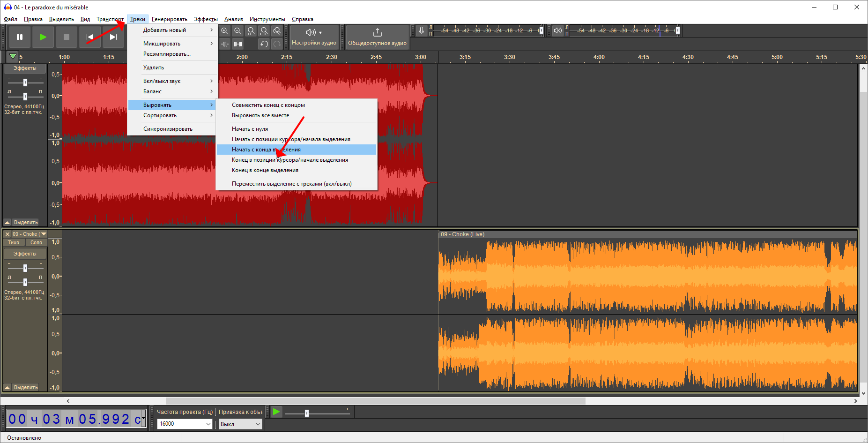
Task: Select Начать с конца выделения
Action: [297, 150]
